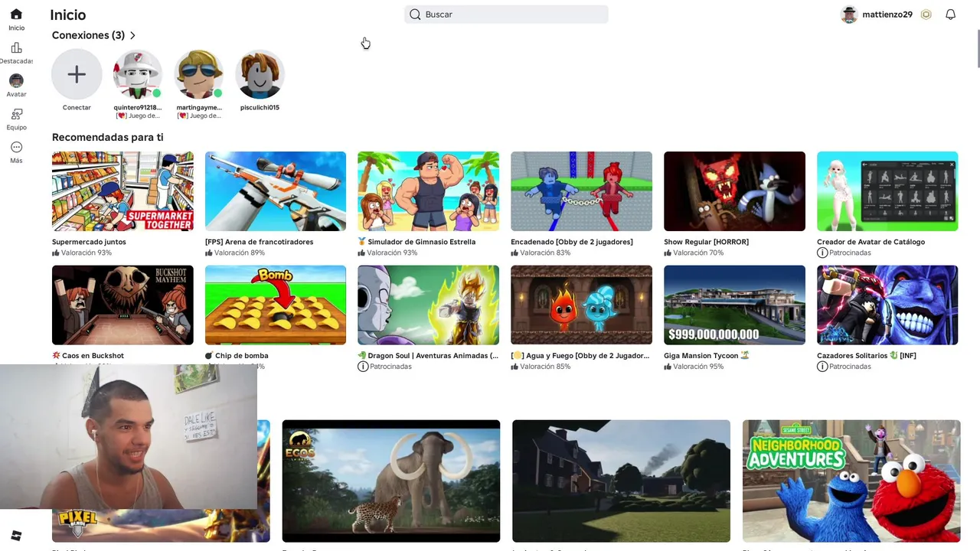980x551 pixels.
Task: Open quintero91218 friend avatar
Action: 138,74
